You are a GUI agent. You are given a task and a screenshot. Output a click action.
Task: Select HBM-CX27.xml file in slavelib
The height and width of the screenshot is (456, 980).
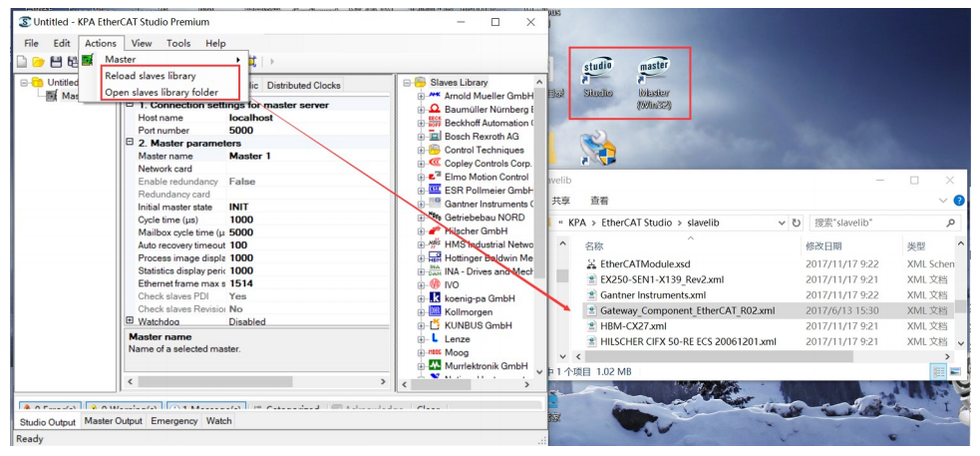633,326
